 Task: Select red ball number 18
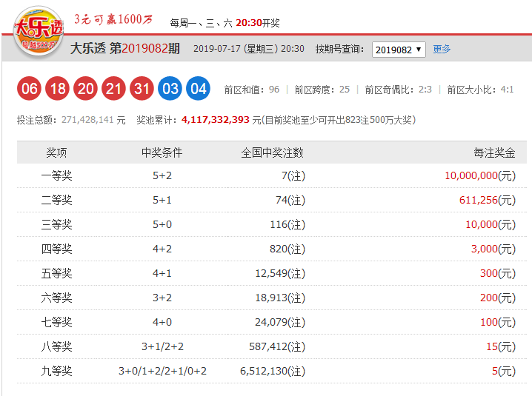coord(57,89)
